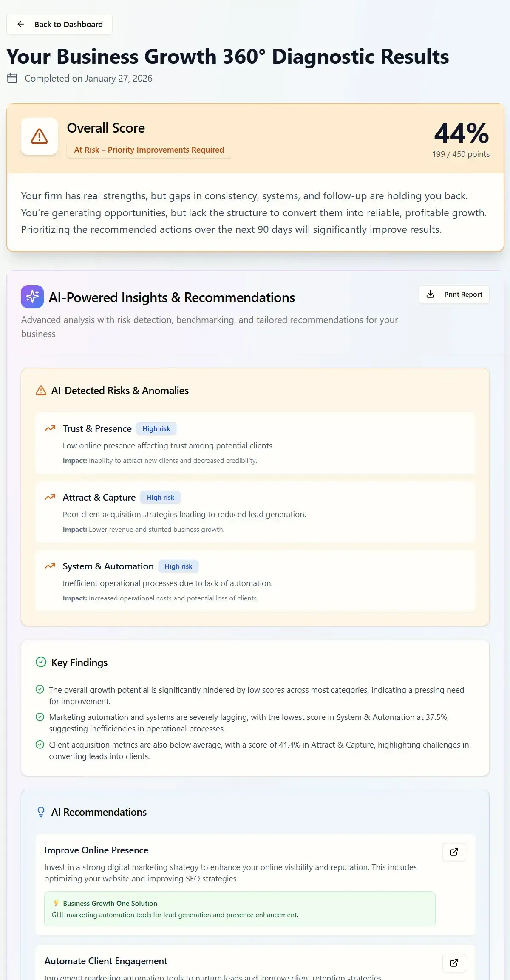This screenshot has height=980, width=510.
Task: Click the download icon inside Print Report button
Action: point(431,294)
